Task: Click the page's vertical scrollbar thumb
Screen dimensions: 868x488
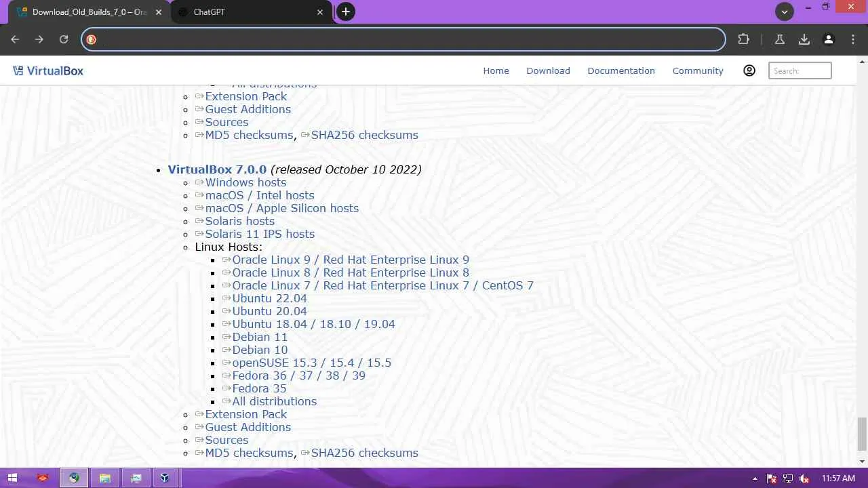Action: pos(862,434)
